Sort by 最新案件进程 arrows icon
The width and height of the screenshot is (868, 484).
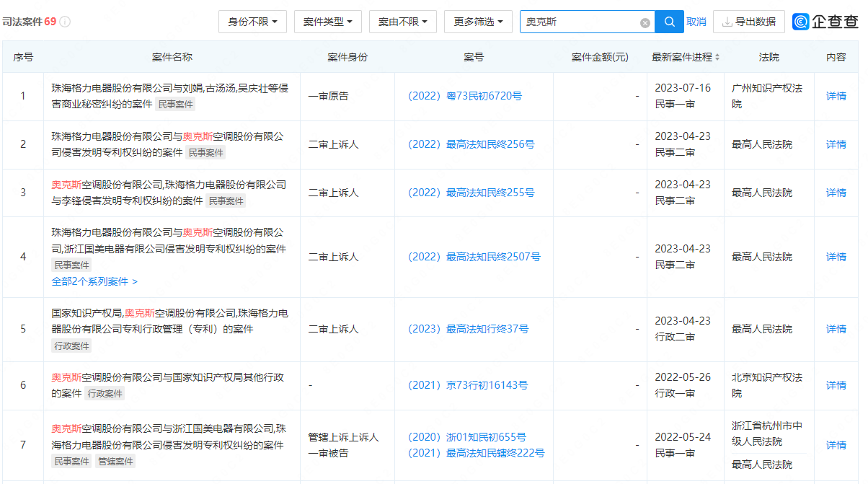pyautogui.click(x=717, y=57)
